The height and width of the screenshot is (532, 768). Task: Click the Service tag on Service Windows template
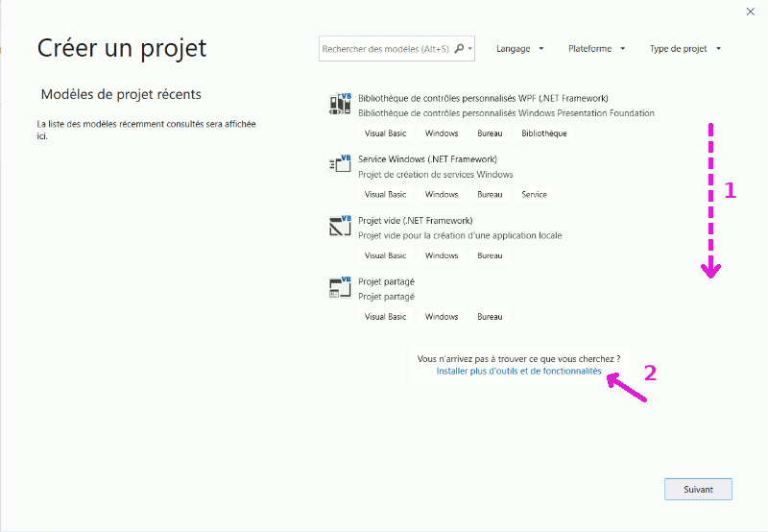click(x=534, y=195)
